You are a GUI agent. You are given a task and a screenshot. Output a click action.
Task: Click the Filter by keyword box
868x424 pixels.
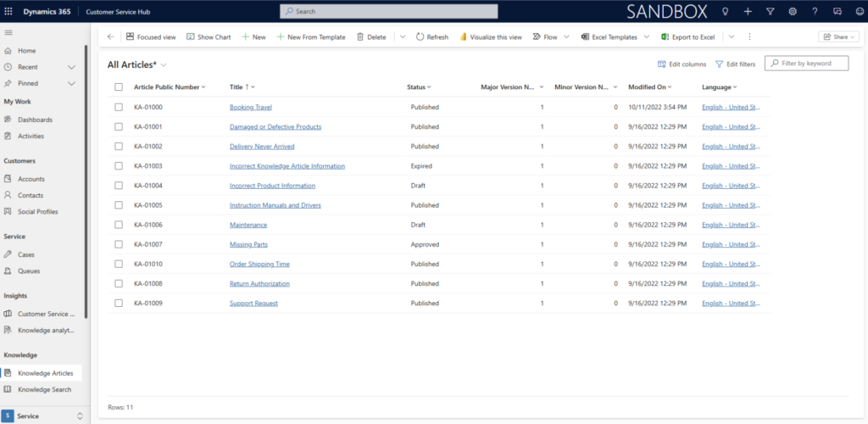click(807, 64)
